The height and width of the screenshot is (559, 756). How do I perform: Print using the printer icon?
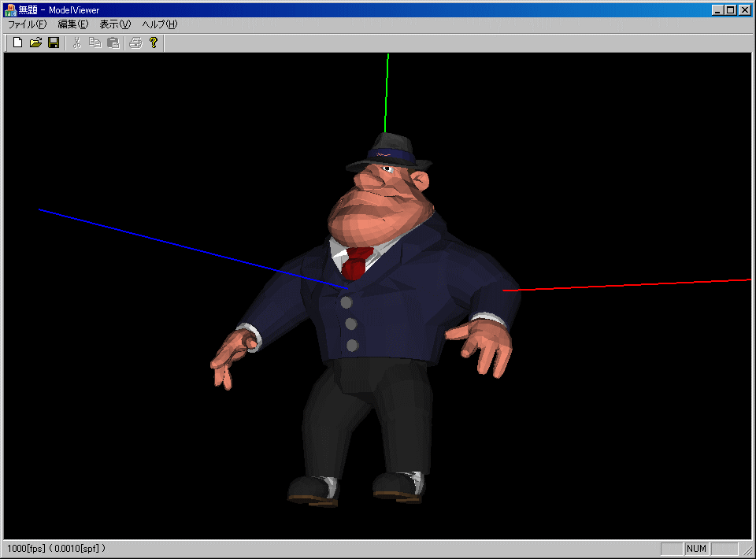(135, 43)
